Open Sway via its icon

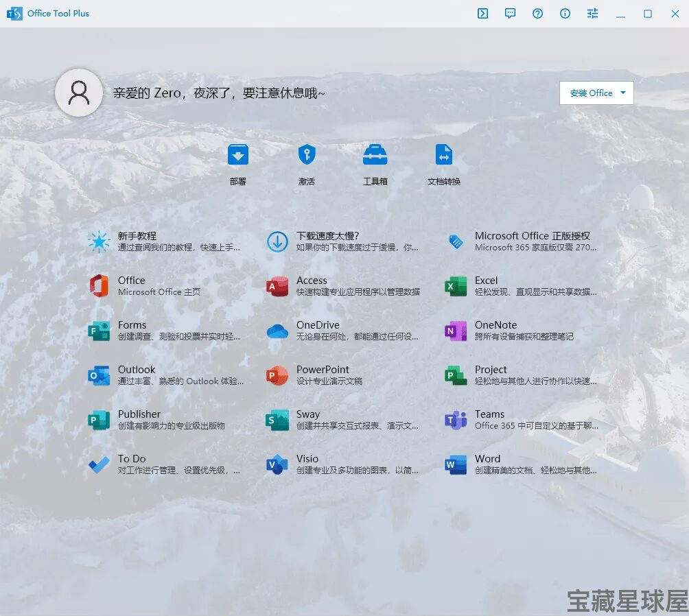tap(278, 420)
